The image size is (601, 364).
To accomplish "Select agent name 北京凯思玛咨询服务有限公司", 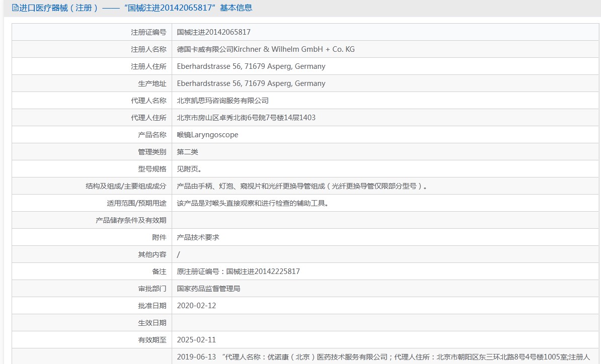I will click(x=222, y=101).
